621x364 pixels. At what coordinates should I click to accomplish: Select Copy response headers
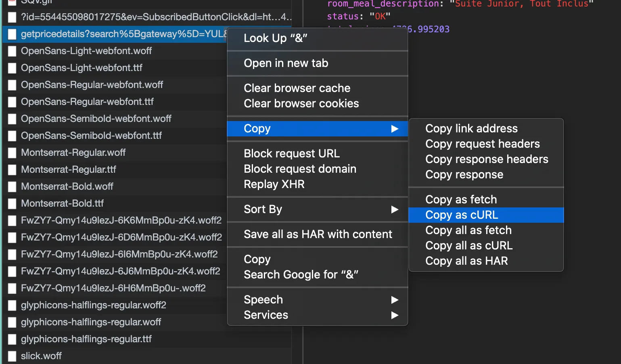click(x=486, y=159)
